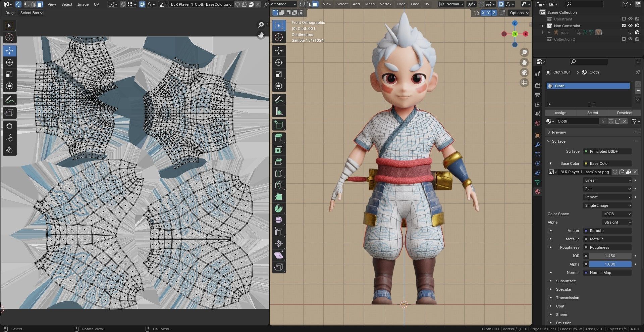Click the outliner search field
644x332 pixels.
[x=584, y=4]
